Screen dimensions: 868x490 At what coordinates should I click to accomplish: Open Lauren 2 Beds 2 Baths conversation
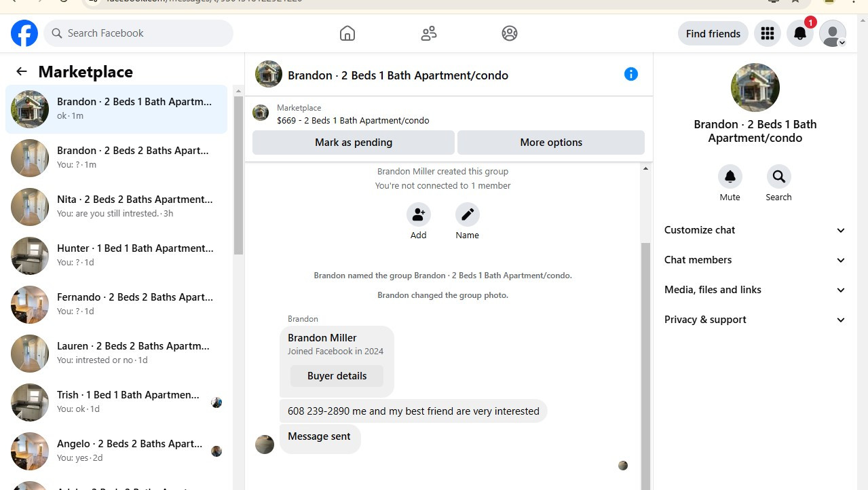[117, 354]
